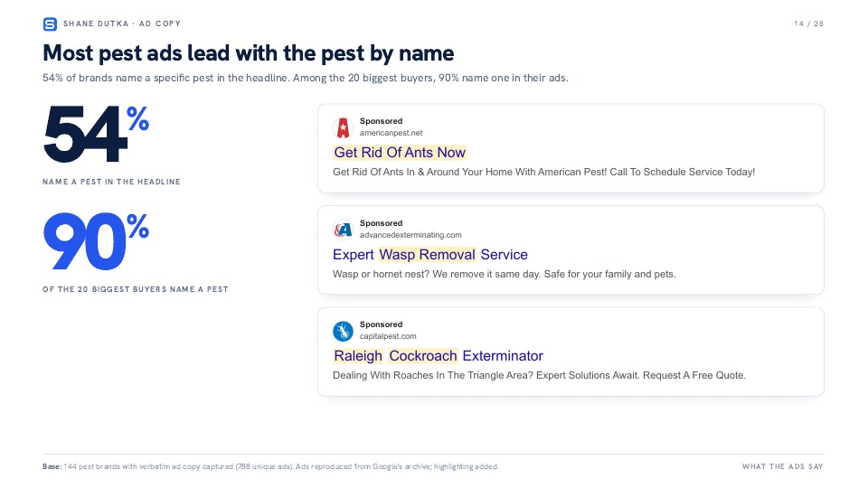868x488 pixels.
Task: Click the americanpest.net domain text
Action: coord(391,133)
